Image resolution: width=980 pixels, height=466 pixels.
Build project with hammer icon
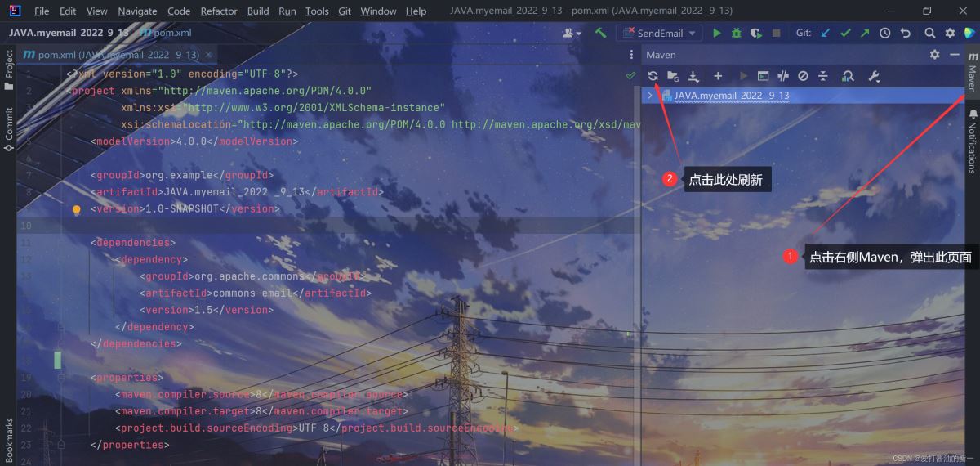(x=600, y=33)
